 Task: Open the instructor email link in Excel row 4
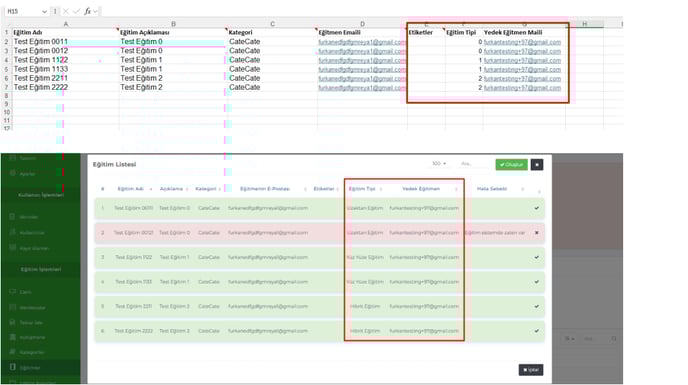[362, 61]
